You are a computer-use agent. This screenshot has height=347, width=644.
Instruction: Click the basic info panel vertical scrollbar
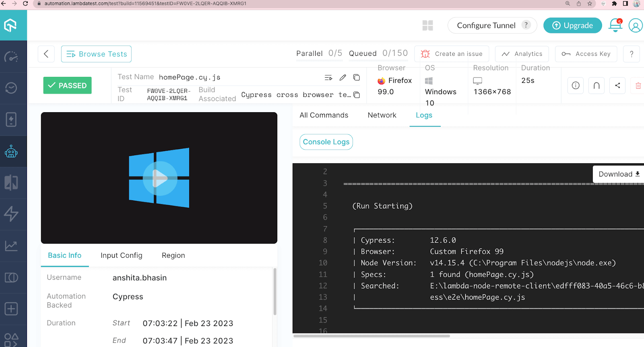[x=275, y=292]
